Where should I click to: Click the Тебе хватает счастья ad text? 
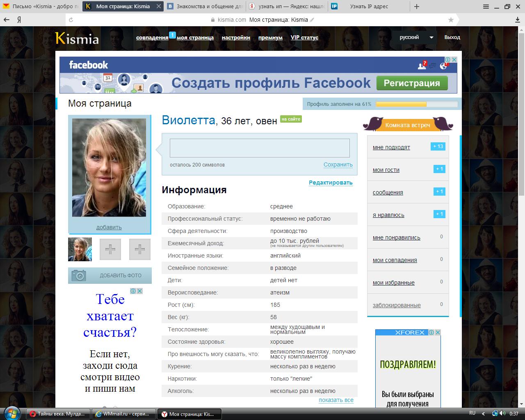coord(110,315)
